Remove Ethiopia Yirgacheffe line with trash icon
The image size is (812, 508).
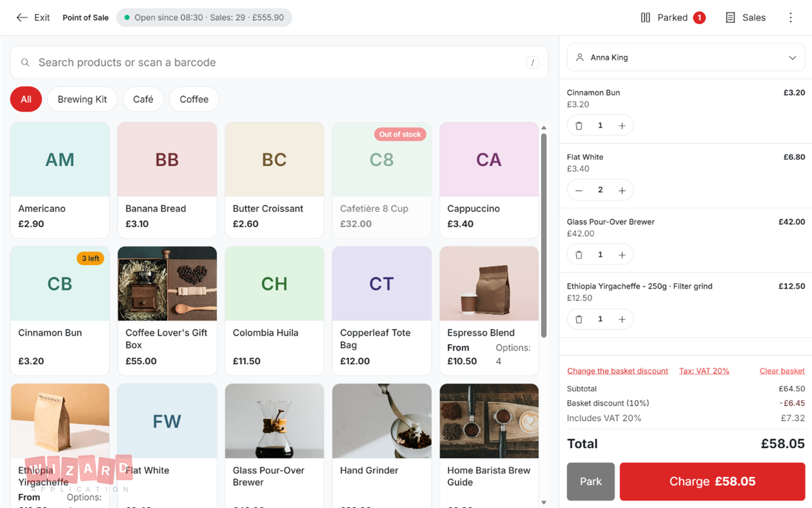pos(579,319)
